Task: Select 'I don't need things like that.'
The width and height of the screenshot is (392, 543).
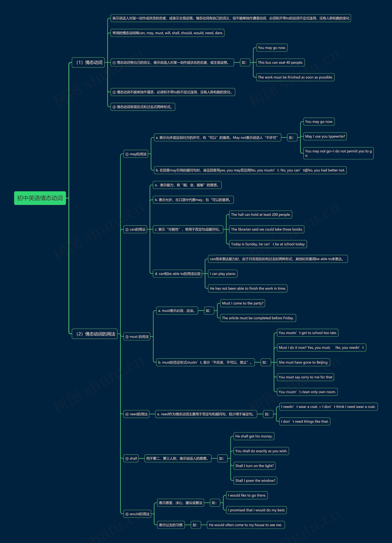Action: tap(305, 421)
